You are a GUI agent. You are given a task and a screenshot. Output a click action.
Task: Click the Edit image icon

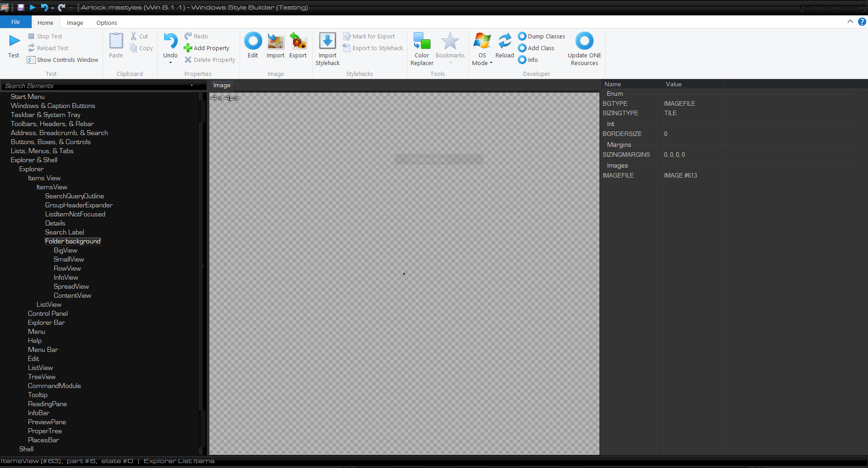pyautogui.click(x=253, y=41)
